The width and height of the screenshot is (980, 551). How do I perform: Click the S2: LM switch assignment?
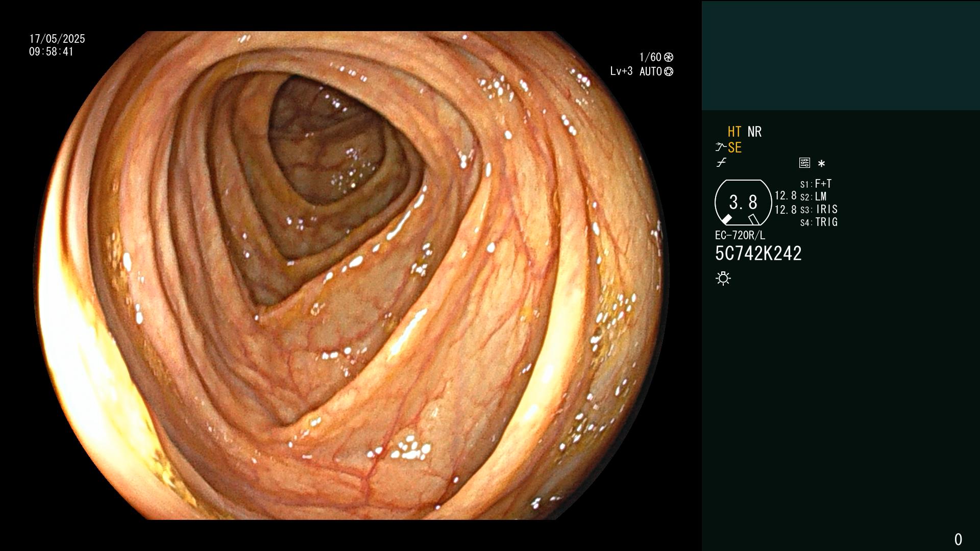pyautogui.click(x=814, y=196)
